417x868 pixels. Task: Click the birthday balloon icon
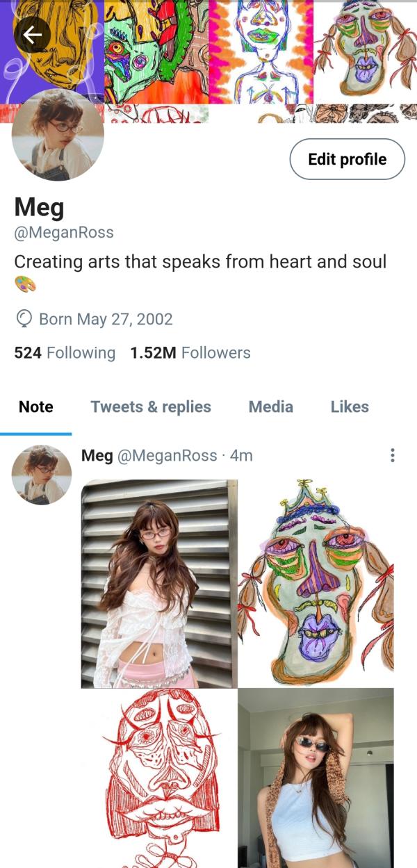tap(24, 319)
